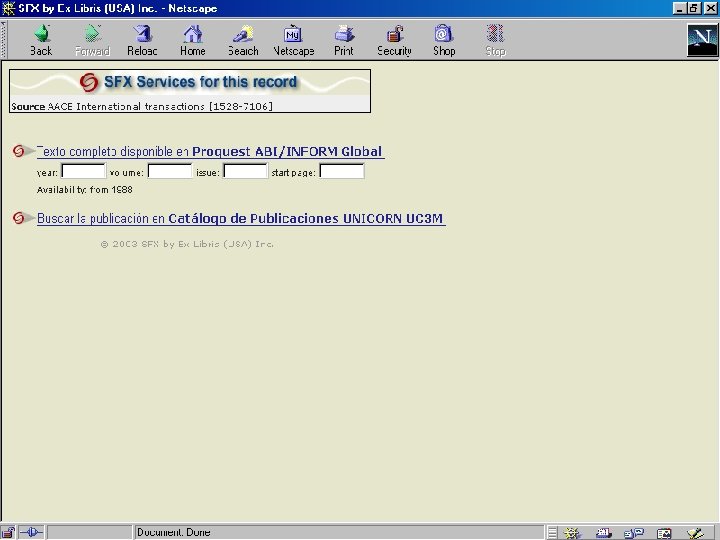Click the SFX icon beside Buscar la publicación
Viewport: 720px width, 540px height.
[19, 218]
